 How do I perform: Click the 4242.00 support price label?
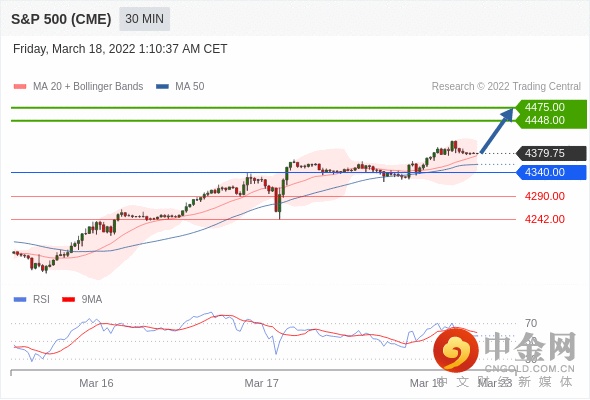pos(544,219)
